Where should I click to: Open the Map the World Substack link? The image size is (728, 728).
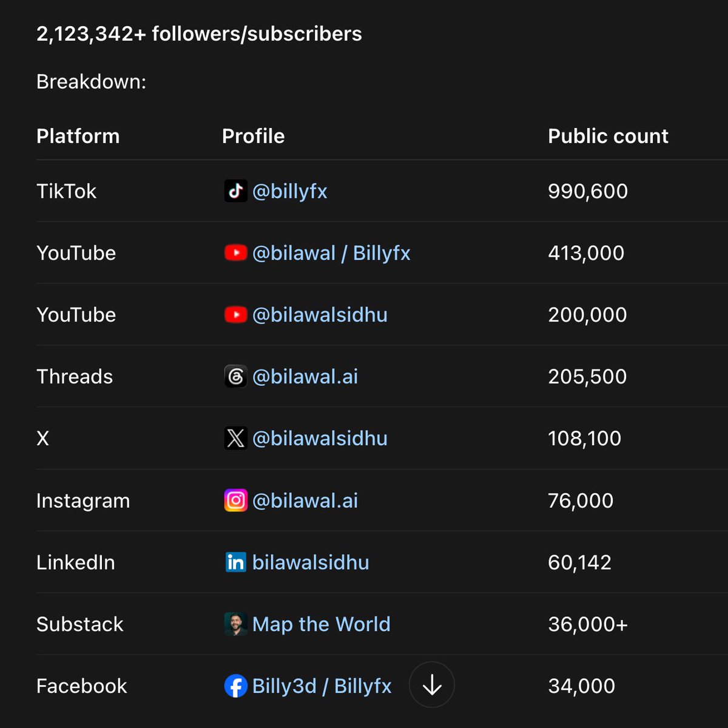321,624
